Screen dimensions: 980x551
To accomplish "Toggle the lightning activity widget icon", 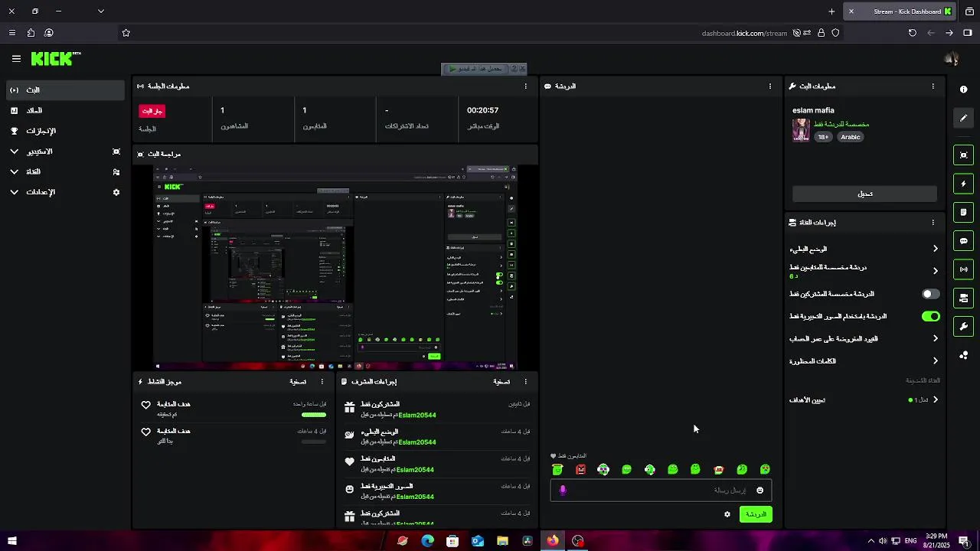I will [963, 184].
